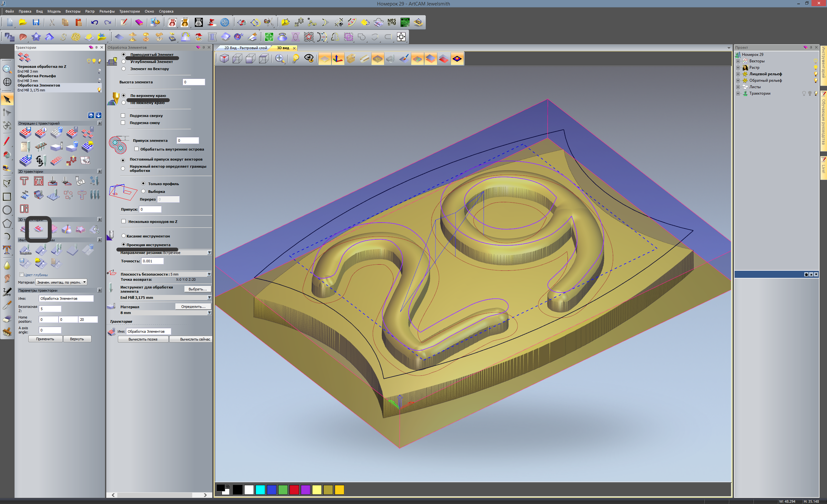827x504 pixels.
Task: Click the zoom magnifier in 3D view toolbar
Action: (279, 59)
